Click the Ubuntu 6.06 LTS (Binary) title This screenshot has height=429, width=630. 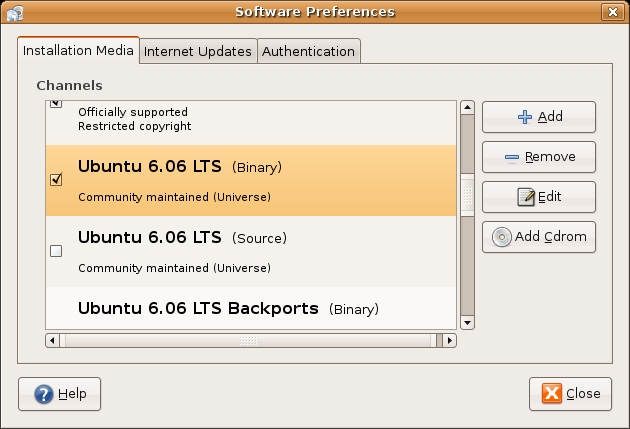point(180,166)
